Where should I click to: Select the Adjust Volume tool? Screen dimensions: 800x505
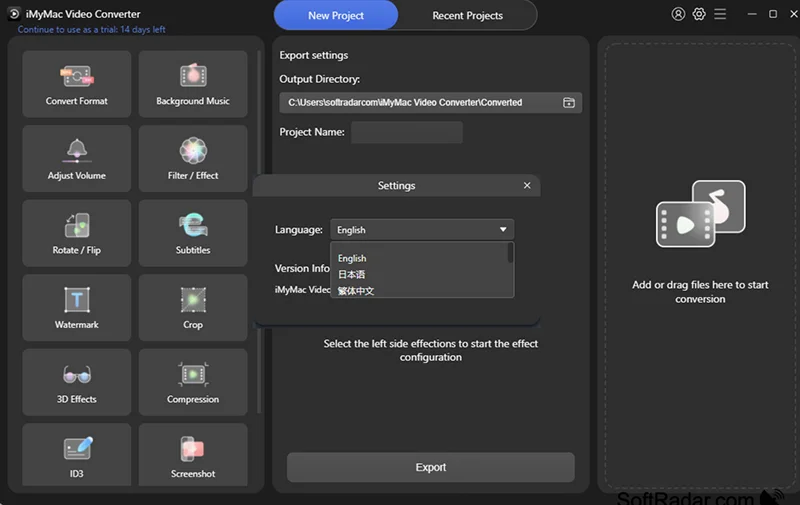(77, 159)
